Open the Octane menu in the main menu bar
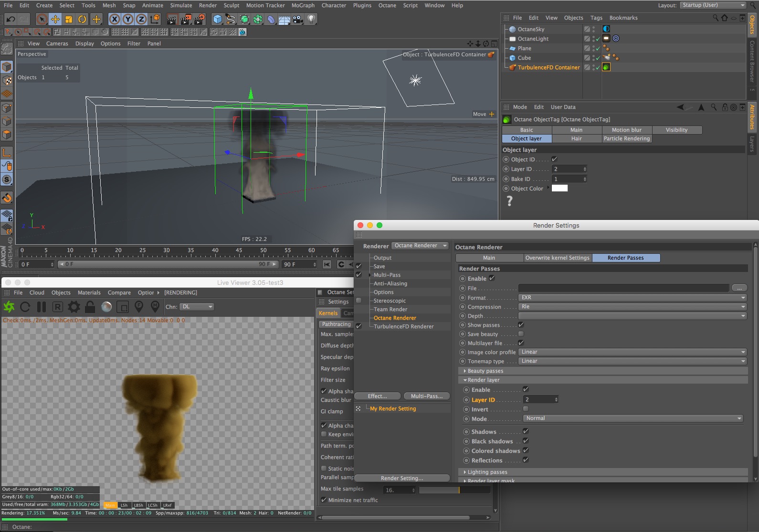The width and height of the screenshot is (759, 532). [x=387, y=5]
